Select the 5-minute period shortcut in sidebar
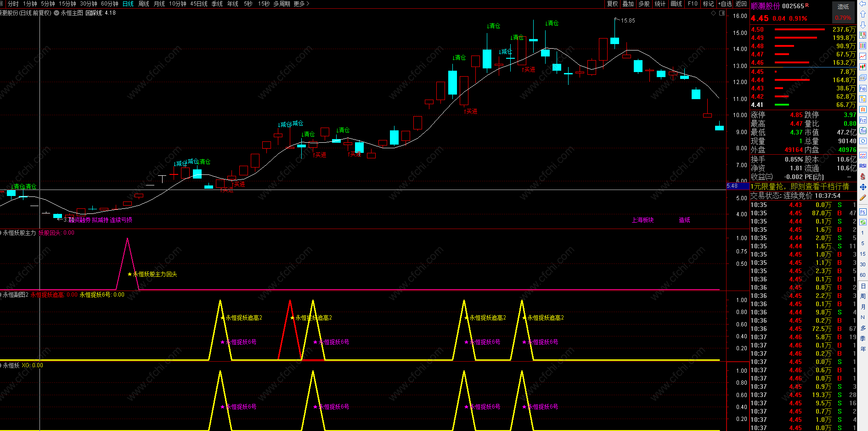Screen dimensions: 868x431 point(863,243)
